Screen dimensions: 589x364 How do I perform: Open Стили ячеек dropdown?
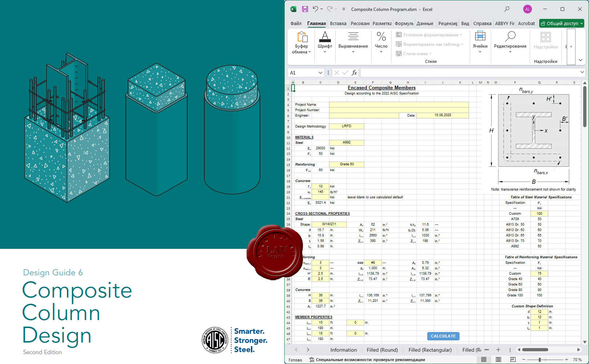click(414, 54)
